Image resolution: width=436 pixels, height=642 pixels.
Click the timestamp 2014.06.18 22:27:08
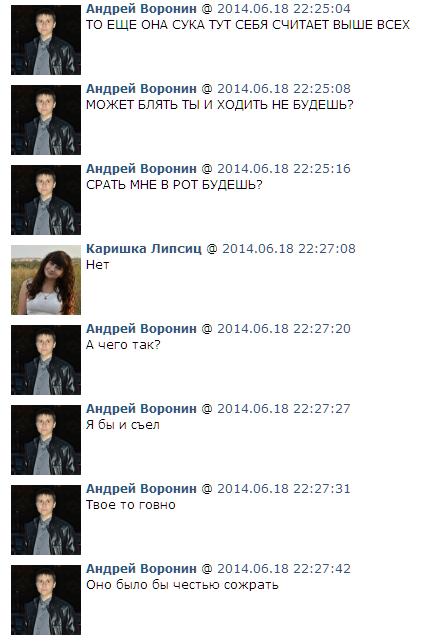[x=289, y=249]
